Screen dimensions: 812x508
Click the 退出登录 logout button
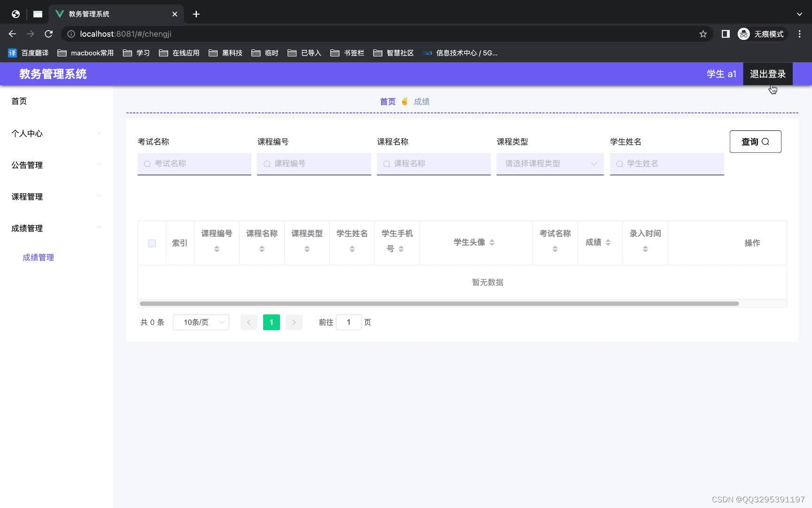(x=768, y=74)
